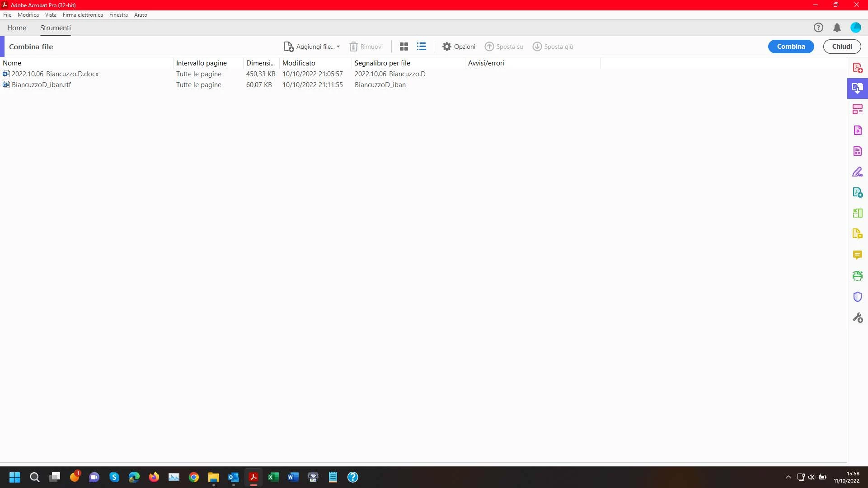Open the Comment tool in the sidebar
868x488 pixels.
857,255
